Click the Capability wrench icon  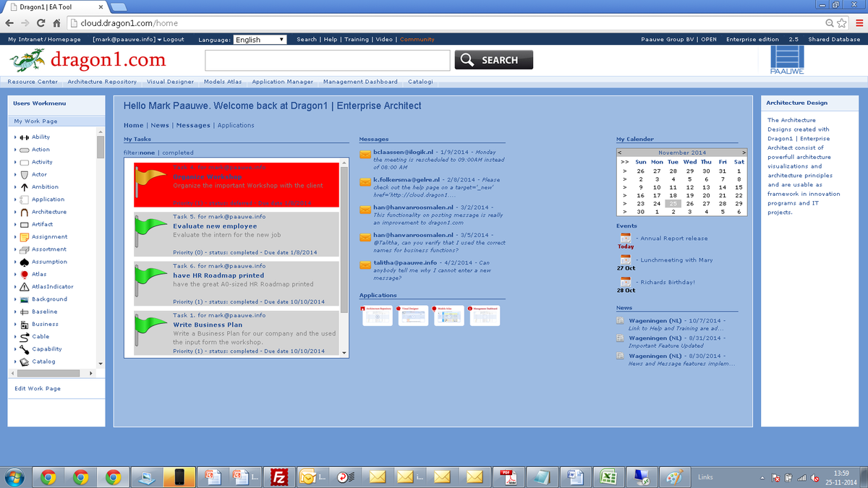pos(24,349)
